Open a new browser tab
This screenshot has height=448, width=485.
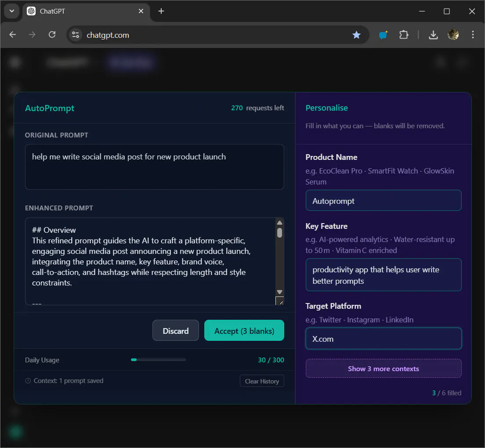click(x=161, y=11)
